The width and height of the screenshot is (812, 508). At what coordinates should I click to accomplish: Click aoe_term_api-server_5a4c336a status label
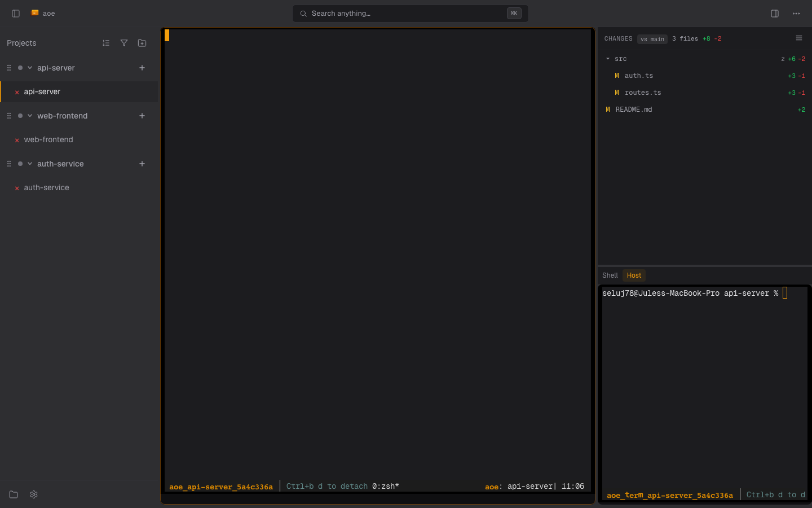(670, 495)
